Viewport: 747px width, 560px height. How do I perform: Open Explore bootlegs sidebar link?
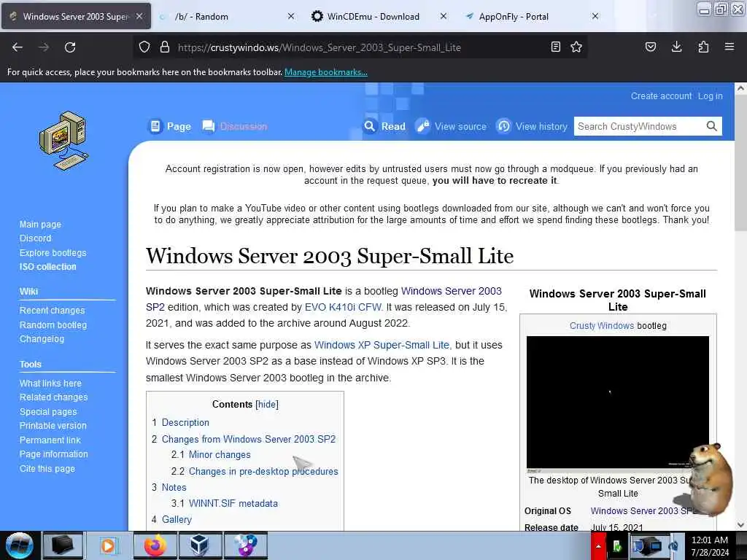pyautogui.click(x=53, y=252)
